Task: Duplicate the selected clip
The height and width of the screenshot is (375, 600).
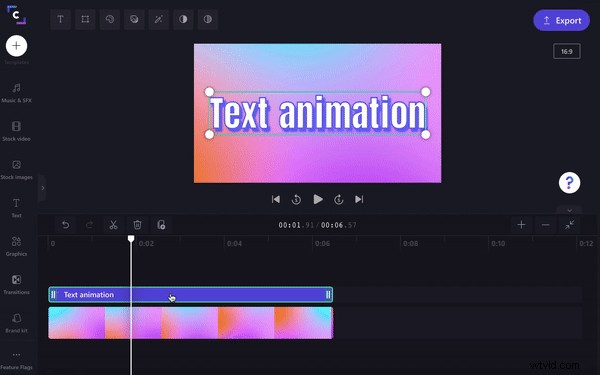Action: click(x=161, y=225)
